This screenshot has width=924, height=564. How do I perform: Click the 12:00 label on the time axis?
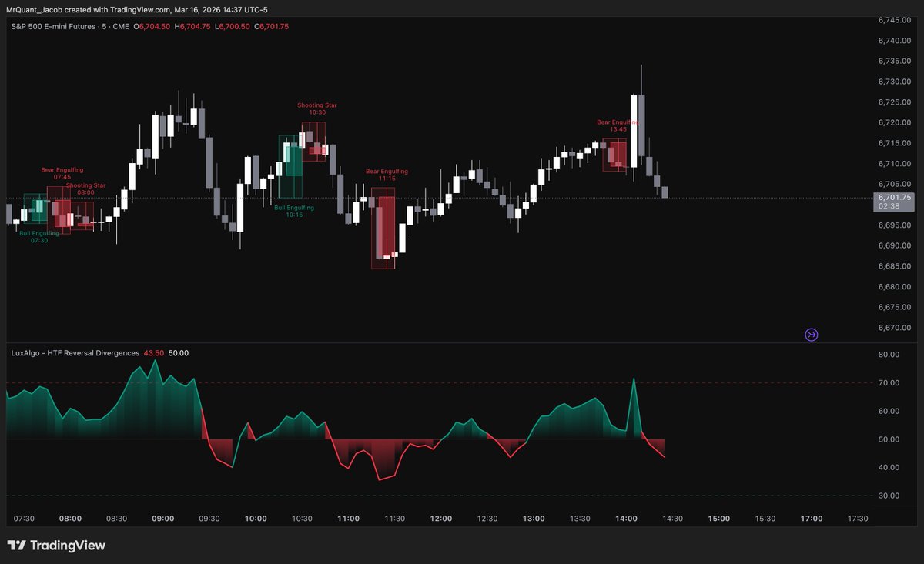(x=441, y=519)
